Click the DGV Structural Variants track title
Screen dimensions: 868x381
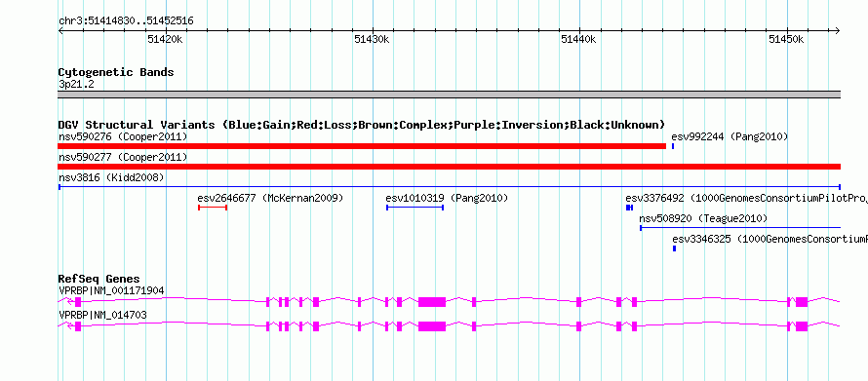(x=361, y=125)
